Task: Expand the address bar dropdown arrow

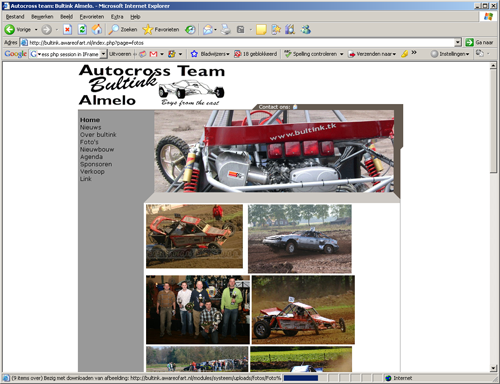Action: tap(458, 42)
